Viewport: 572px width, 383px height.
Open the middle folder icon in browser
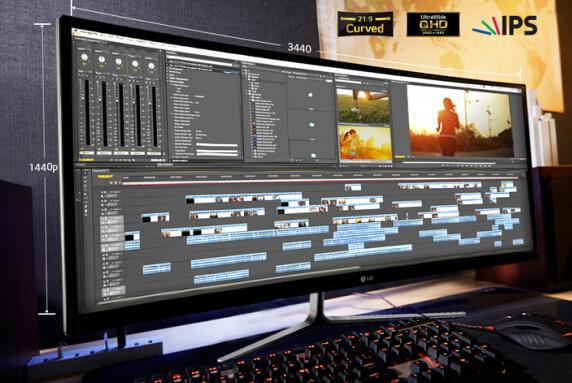point(312,125)
